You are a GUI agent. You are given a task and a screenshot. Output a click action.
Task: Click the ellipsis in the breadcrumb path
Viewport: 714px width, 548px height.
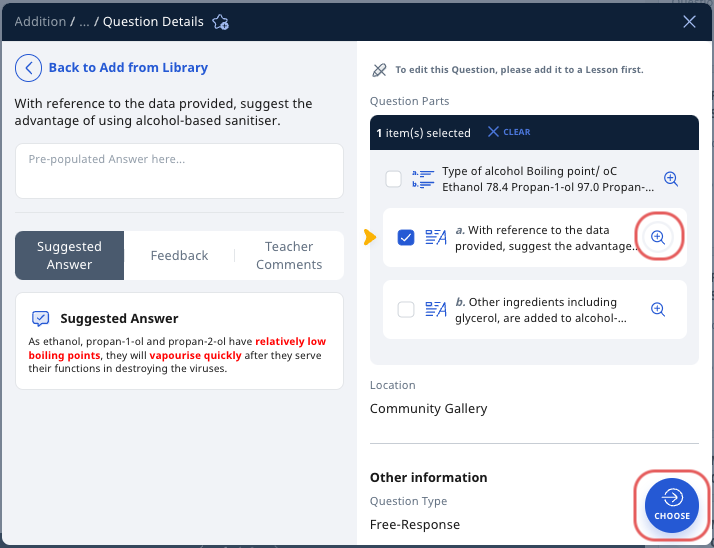(x=84, y=22)
